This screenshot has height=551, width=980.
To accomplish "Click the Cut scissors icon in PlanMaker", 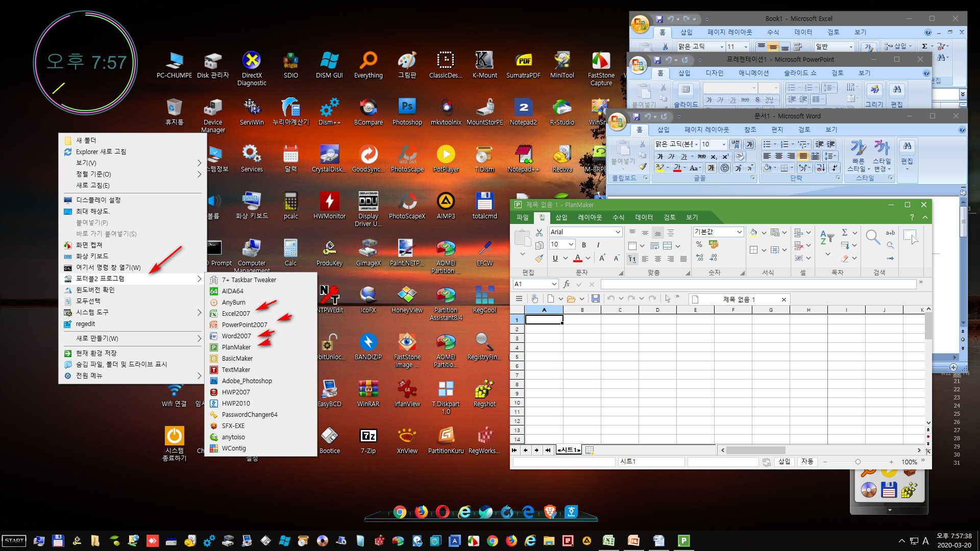I will click(539, 233).
